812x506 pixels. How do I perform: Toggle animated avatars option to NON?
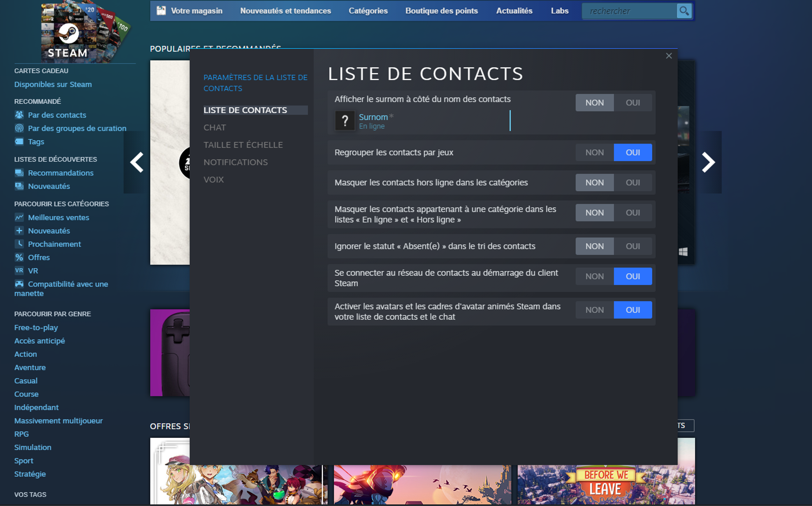pos(594,310)
